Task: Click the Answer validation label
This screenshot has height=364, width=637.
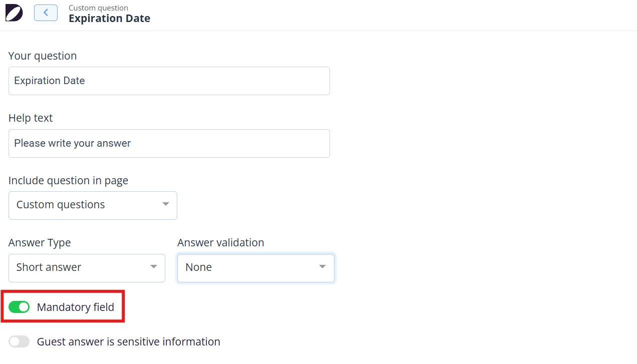Action: 220,243
